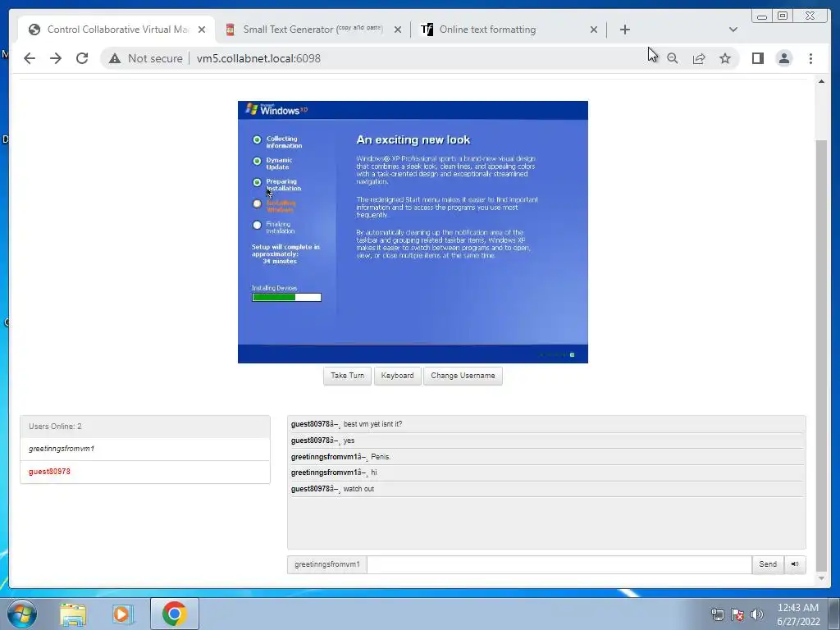Open the zoom magnifier in address bar

pos(673,58)
